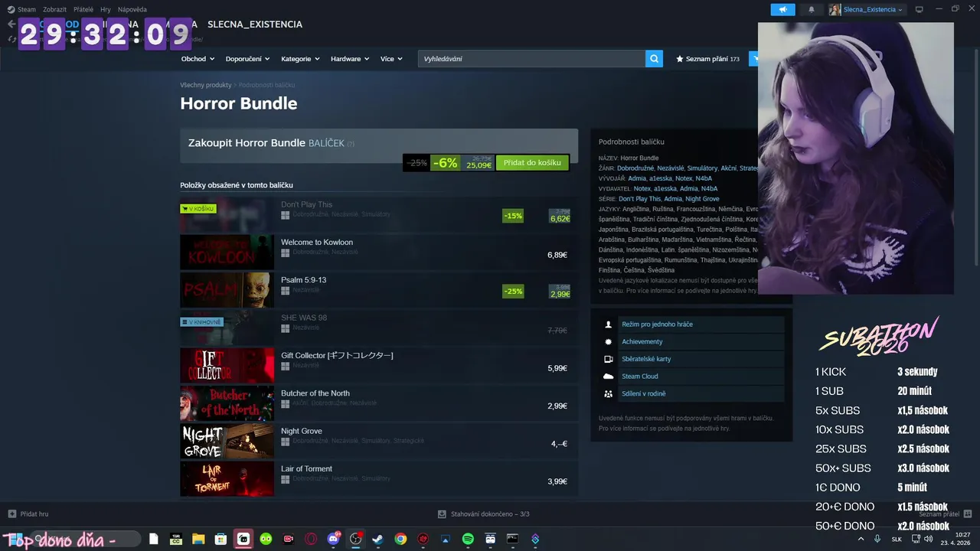Click the microphone icon in system tray

coord(877,539)
